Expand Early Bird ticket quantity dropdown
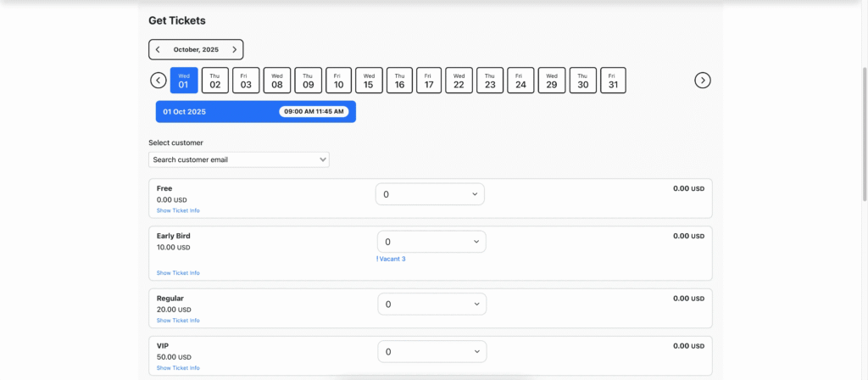Image resolution: width=868 pixels, height=380 pixels. tap(431, 242)
